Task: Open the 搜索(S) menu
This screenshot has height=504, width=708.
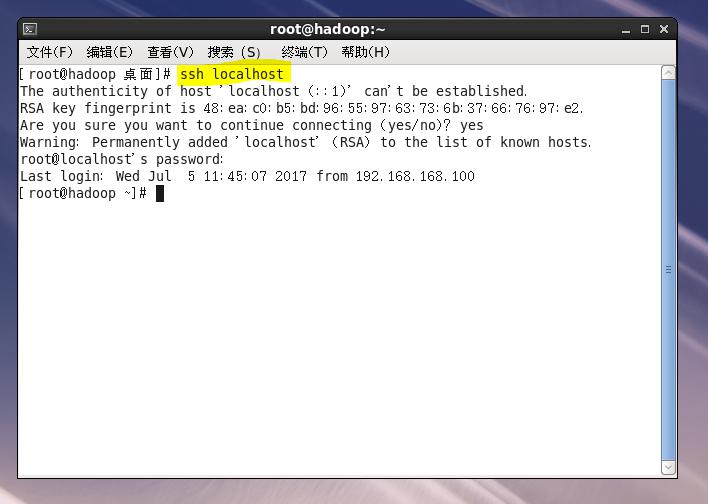Action: point(234,52)
